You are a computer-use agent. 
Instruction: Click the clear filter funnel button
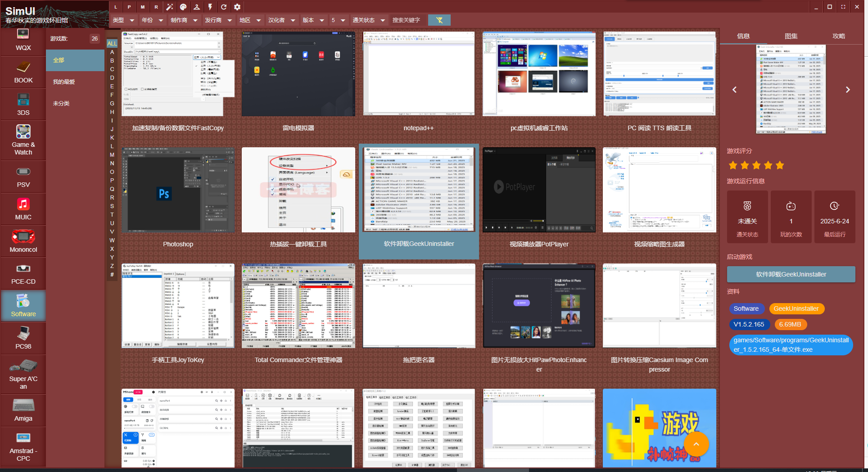[x=439, y=20]
